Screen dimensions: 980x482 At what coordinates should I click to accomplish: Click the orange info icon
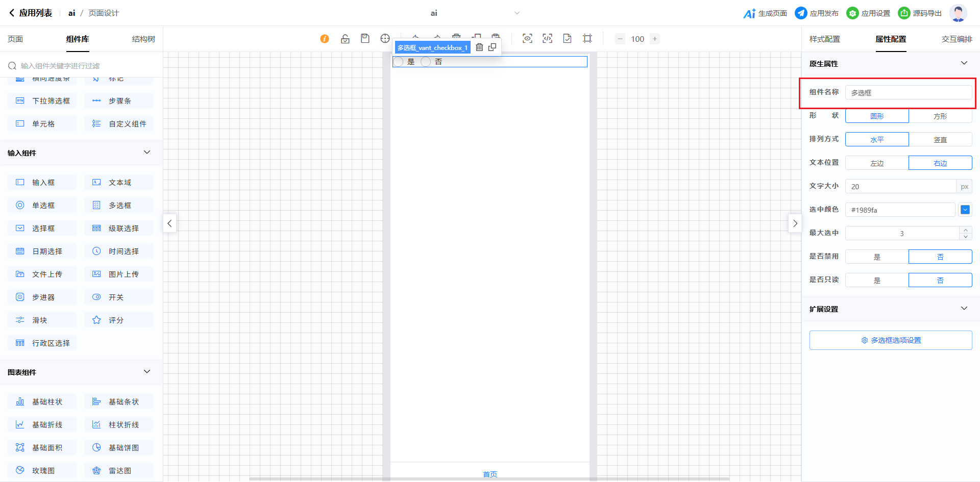click(325, 39)
